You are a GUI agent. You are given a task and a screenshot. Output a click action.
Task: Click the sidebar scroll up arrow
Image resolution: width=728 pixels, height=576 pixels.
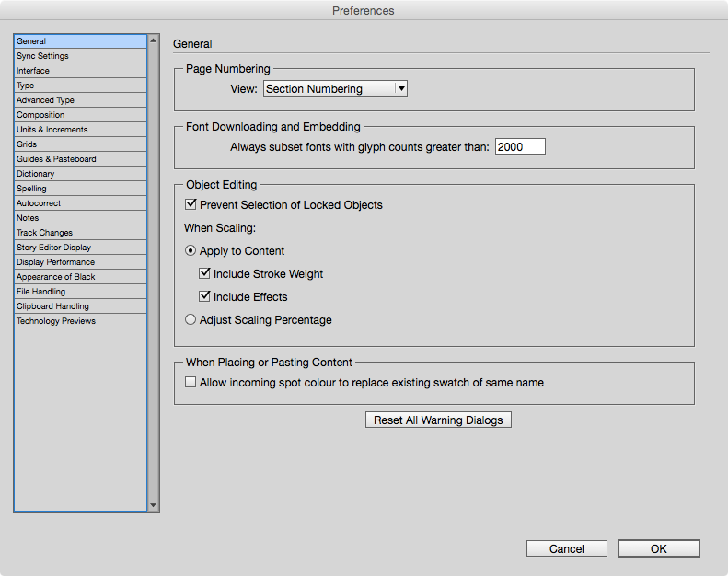[x=153, y=40]
